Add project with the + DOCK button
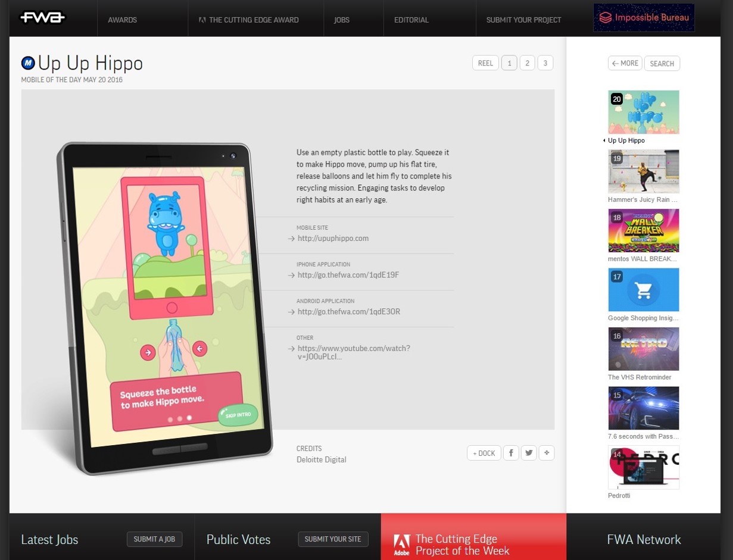Viewport: 733px width, 560px height. (x=484, y=453)
